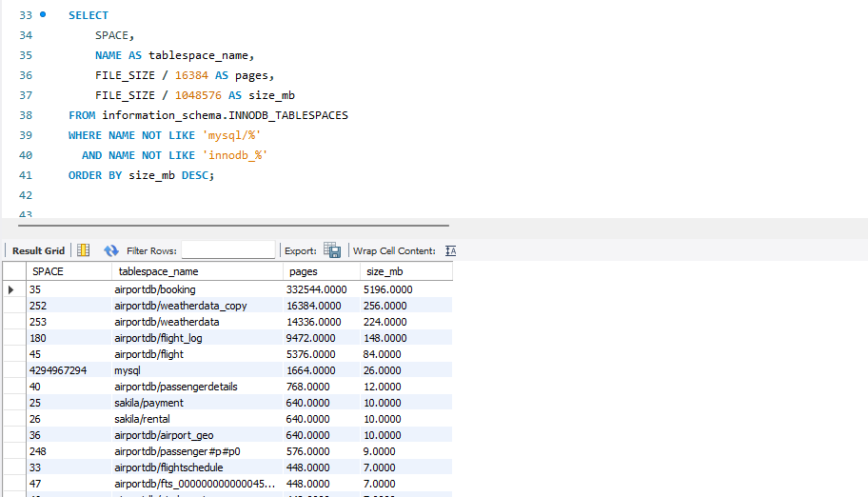Image resolution: width=868 pixels, height=497 pixels.
Task: Toggle wrap cell content icon
Action: pos(450,250)
